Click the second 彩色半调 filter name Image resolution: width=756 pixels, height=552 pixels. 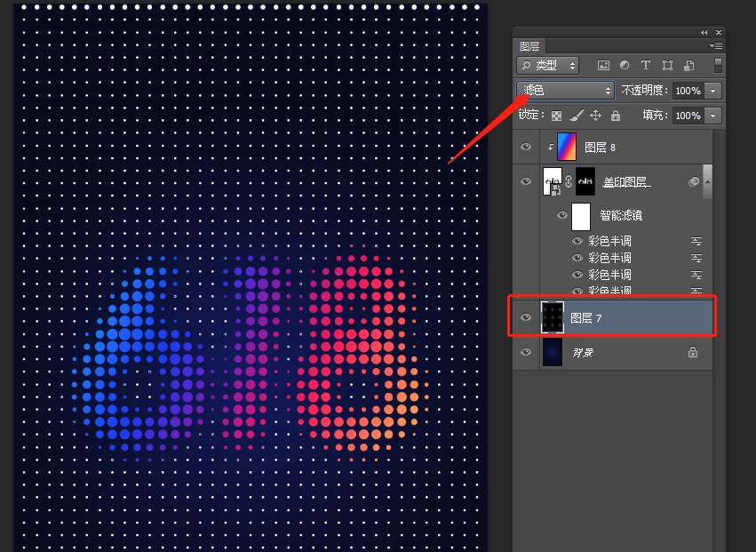(609, 258)
